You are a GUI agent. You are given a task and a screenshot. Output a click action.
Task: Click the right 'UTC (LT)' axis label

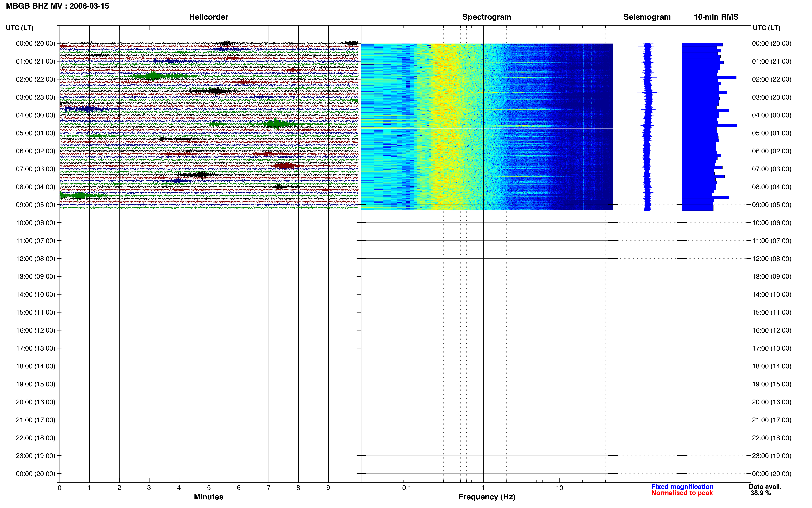766,28
